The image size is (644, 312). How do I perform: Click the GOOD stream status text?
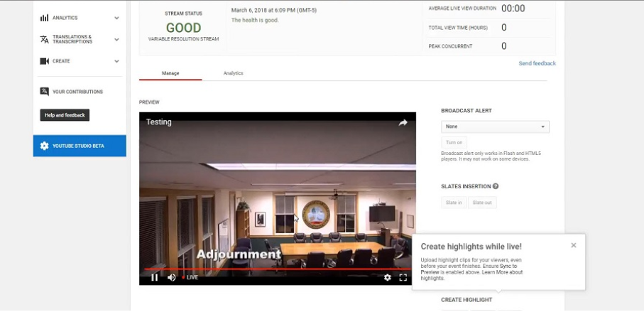click(184, 28)
